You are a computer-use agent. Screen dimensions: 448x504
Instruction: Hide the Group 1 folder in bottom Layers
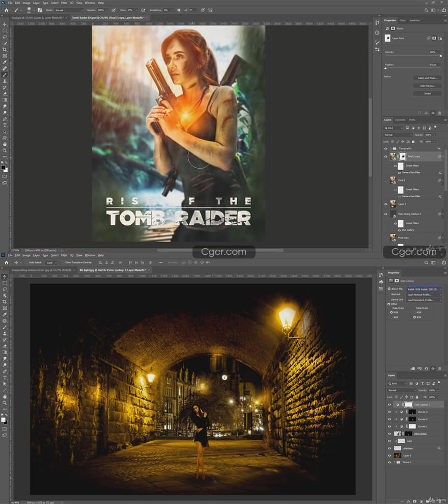[x=389, y=462]
